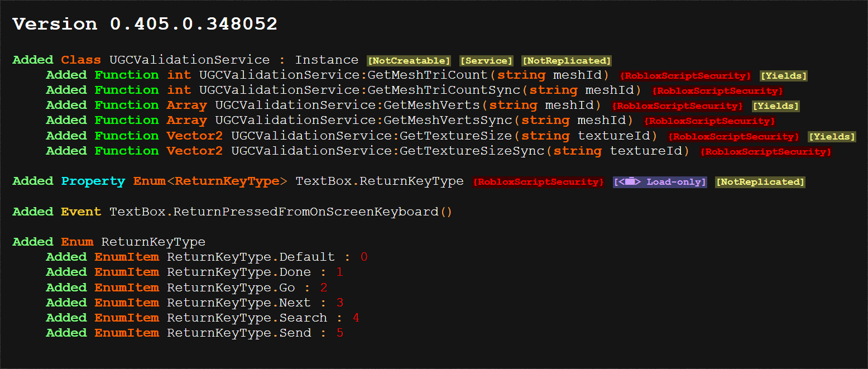
Task: Click ReturnKeyType.Next enum item
Action: coord(239,303)
